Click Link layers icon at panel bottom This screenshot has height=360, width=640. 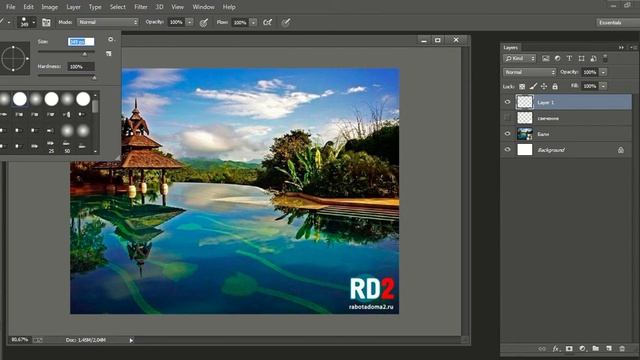coord(542,349)
